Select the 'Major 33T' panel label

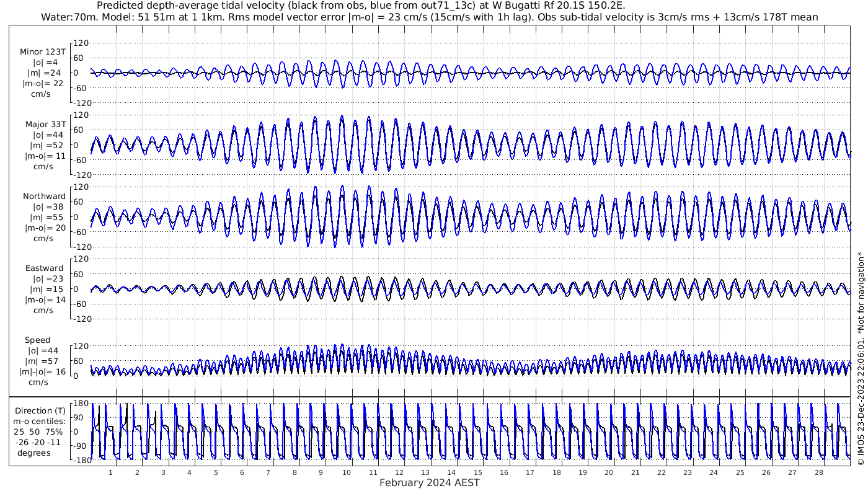pyautogui.click(x=45, y=125)
